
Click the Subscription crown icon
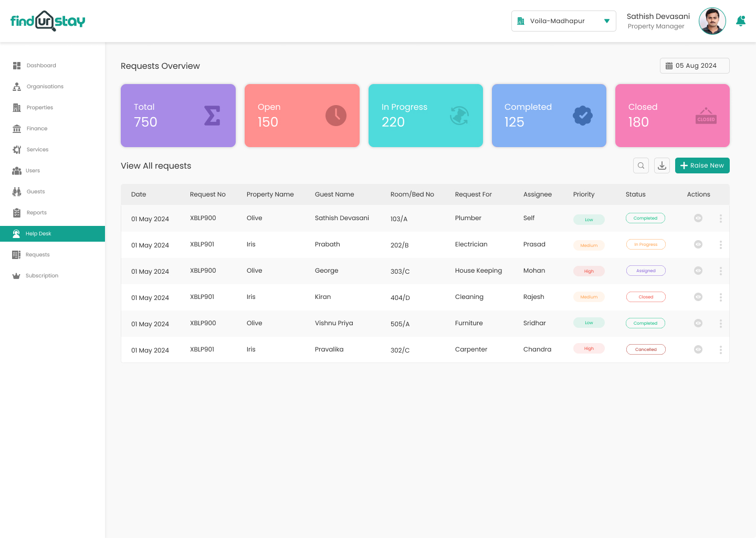point(16,276)
